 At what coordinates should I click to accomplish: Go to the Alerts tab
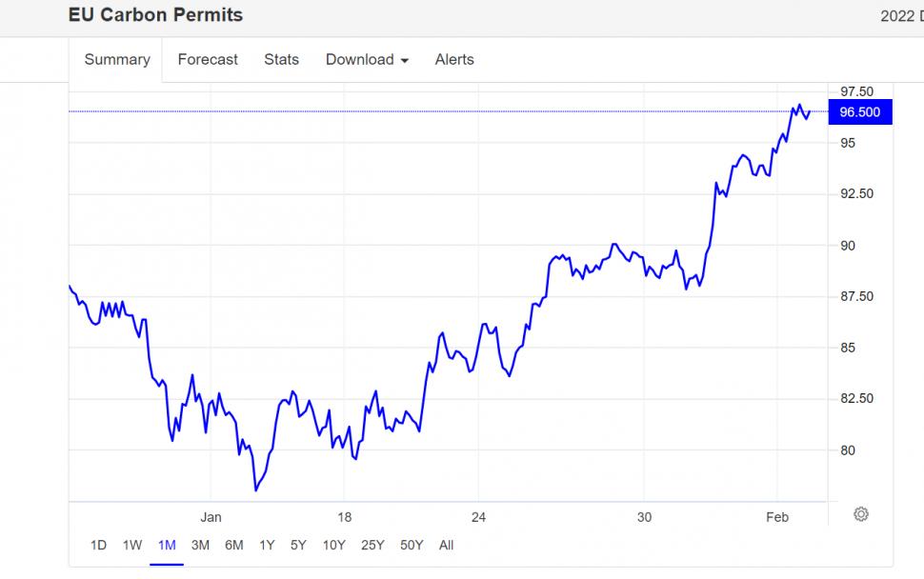[454, 60]
